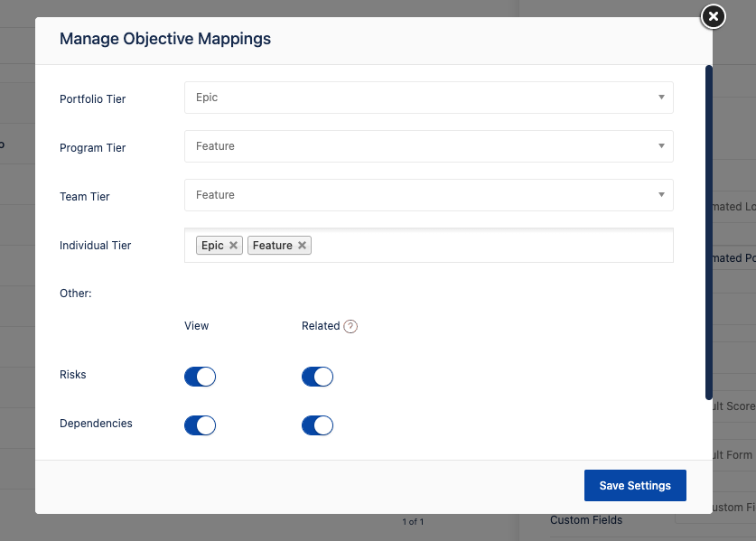The image size is (756, 541).
Task: Expand the Program Tier dropdown
Action: 428,146
